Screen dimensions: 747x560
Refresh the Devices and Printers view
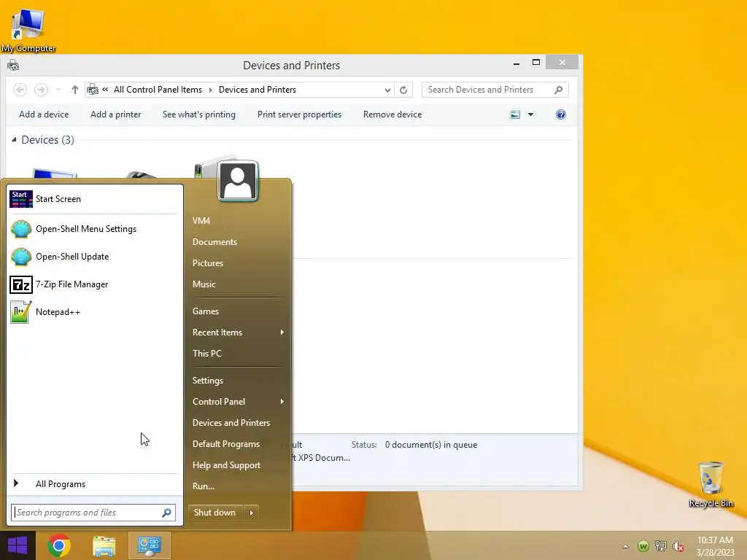[x=403, y=90]
